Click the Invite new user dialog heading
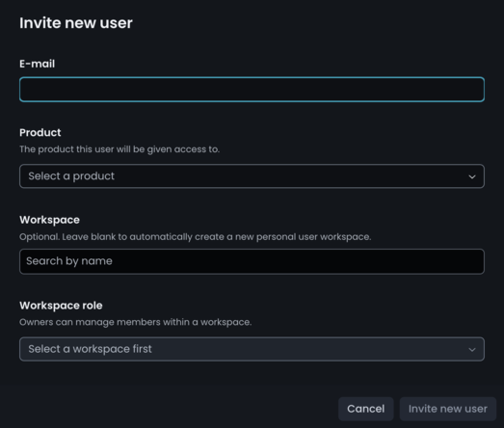The width and height of the screenshot is (504, 428). pos(76,23)
